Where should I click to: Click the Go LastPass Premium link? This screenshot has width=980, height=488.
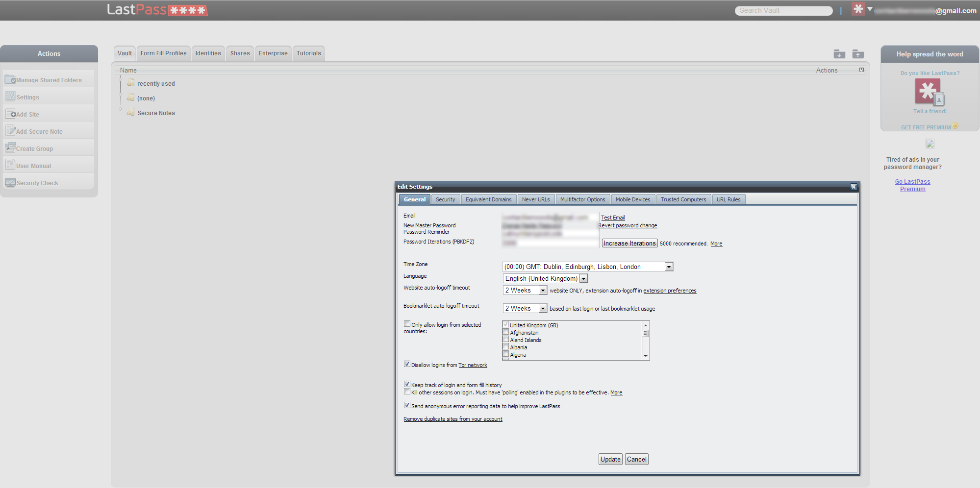(x=913, y=185)
